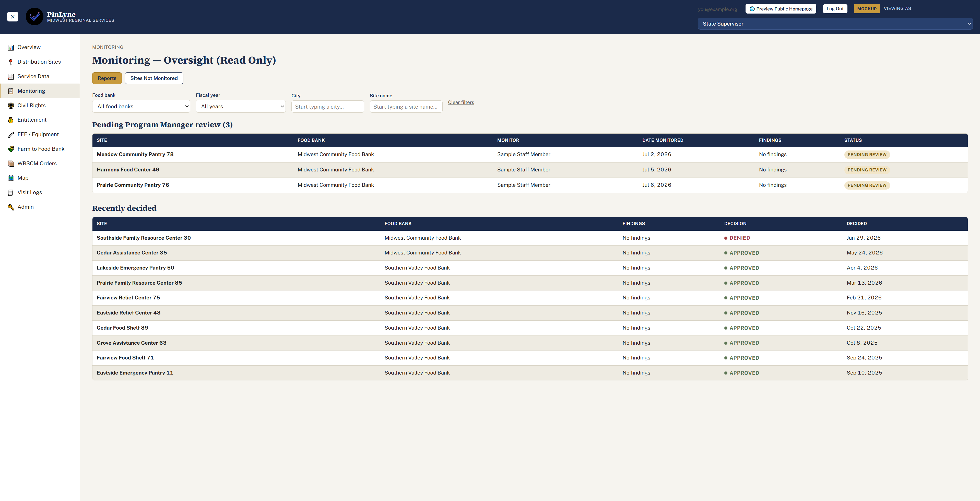This screenshot has width=980, height=501.
Task: Click the DECIDED column header
Action: [x=856, y=224]
